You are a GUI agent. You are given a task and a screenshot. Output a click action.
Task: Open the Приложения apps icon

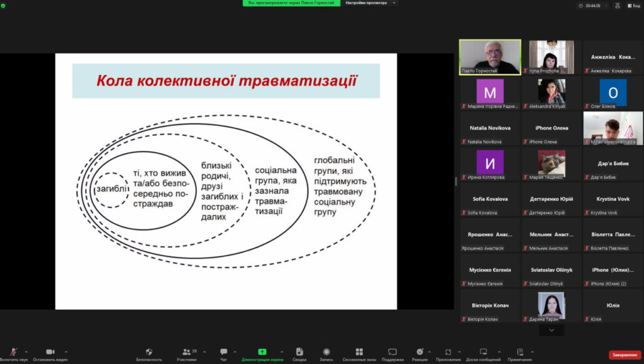(x=448, y=353)
